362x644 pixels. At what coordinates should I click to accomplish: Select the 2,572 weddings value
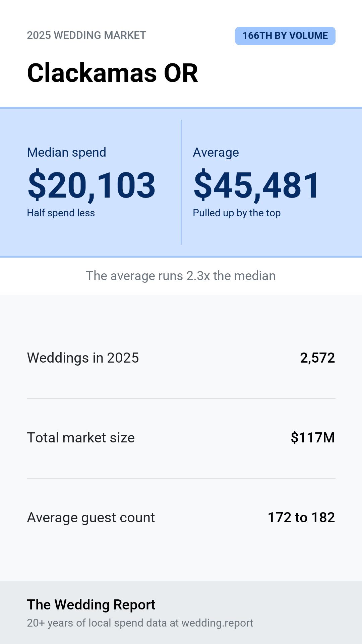tap(317, 358)
